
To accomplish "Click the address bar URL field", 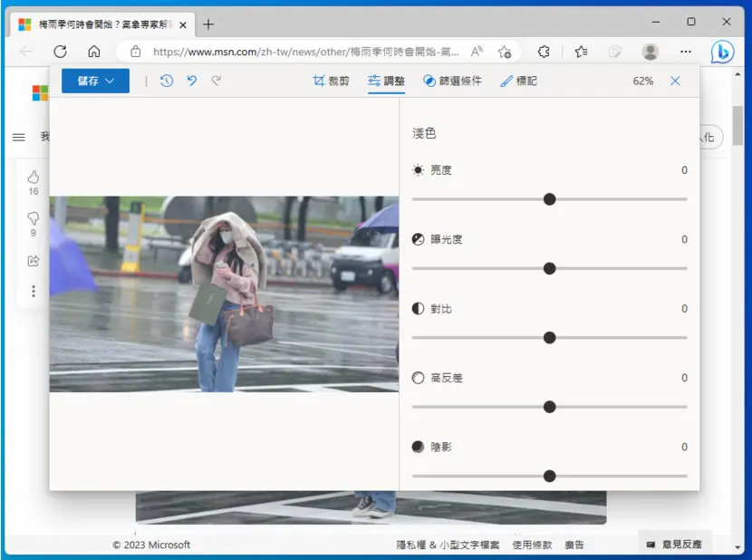I will click(x=306, y=52).
